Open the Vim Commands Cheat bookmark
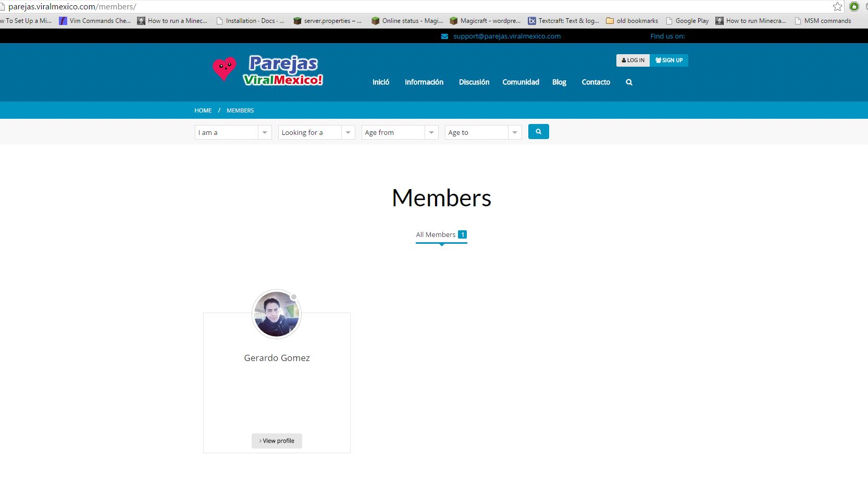Screen dimensions: 868x498 pyautogui.click(x=95, y=21)
